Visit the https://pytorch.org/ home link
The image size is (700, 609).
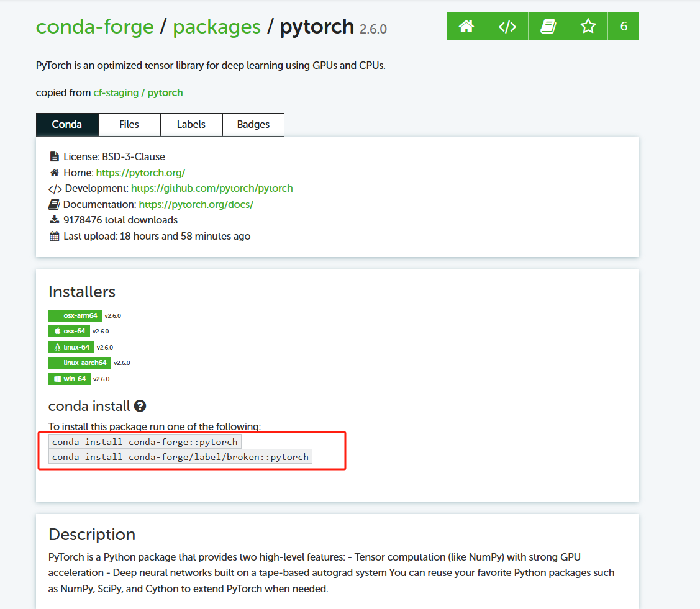(x=140, y=172)
